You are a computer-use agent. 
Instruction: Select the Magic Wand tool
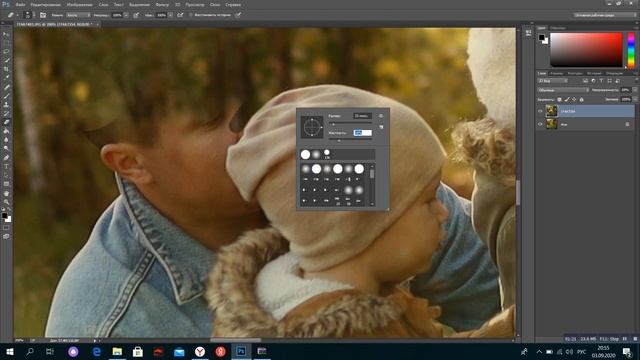6,60
